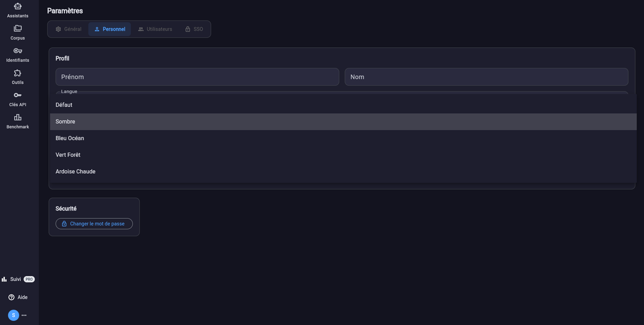Screen dimensions: 644x325
Task: Focus the Nom input field
Action: pos(487,77)
